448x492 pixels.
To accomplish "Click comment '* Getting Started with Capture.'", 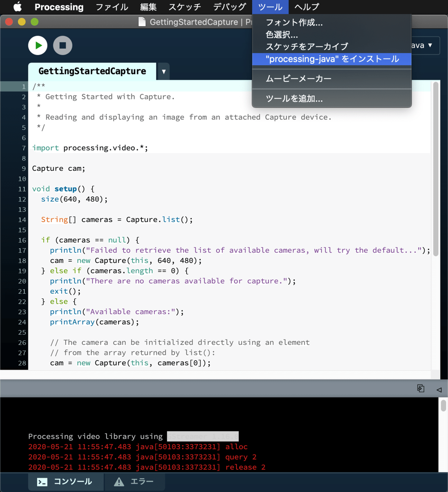I will [x=106, y=97].
